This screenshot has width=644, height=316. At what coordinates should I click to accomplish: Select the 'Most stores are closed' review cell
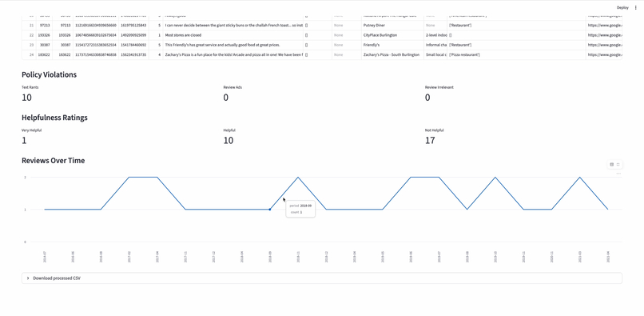tap(233, 35)
